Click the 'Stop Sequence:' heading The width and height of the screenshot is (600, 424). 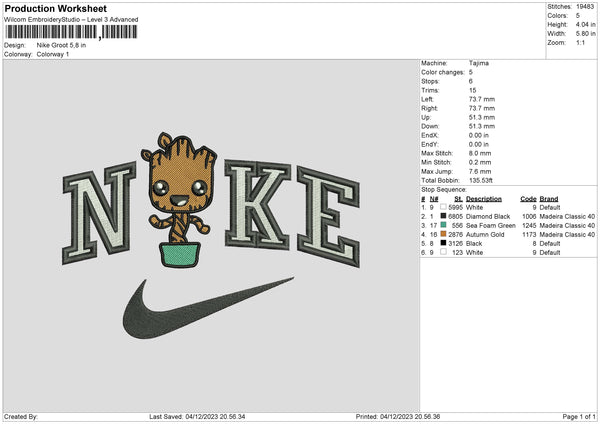pyautogui.click(x=444, y=190)
